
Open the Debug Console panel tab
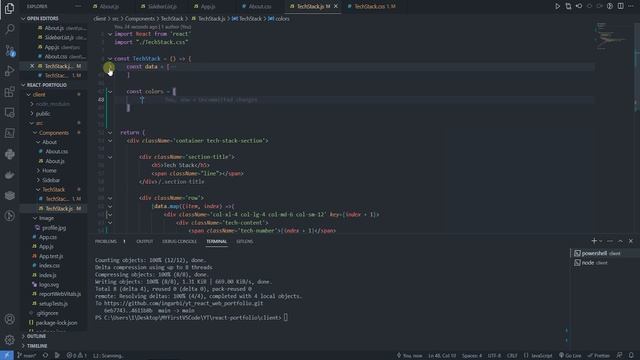180,241
